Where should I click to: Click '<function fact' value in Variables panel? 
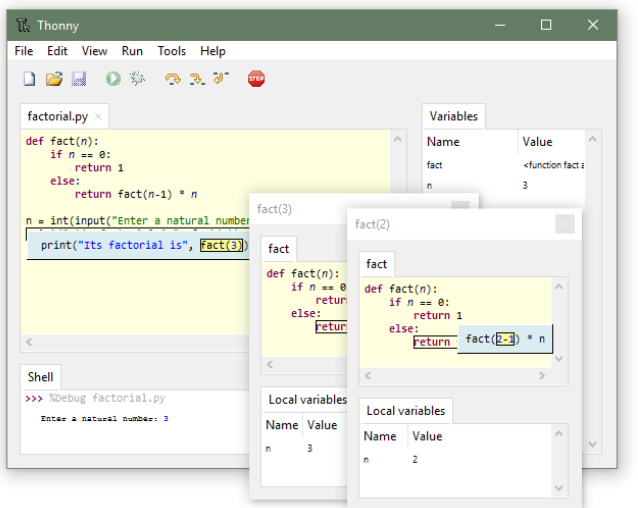tap(553, 165)
